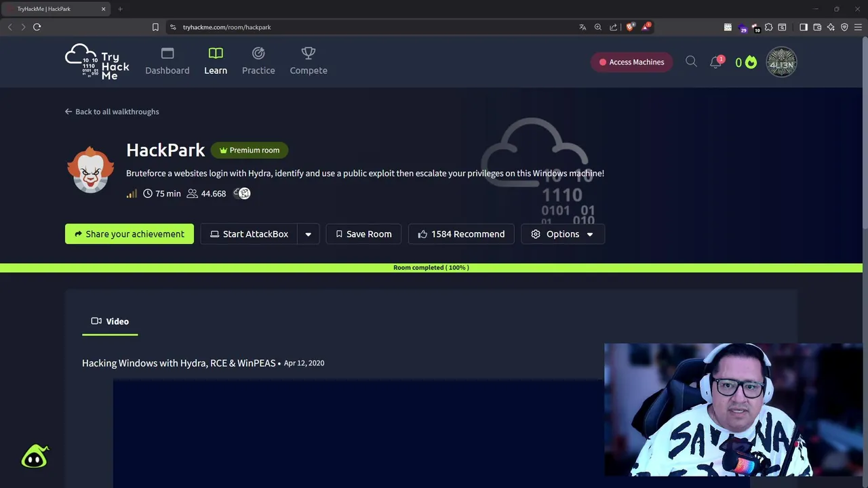Click the browser forward arrow

tap(23, 27)
